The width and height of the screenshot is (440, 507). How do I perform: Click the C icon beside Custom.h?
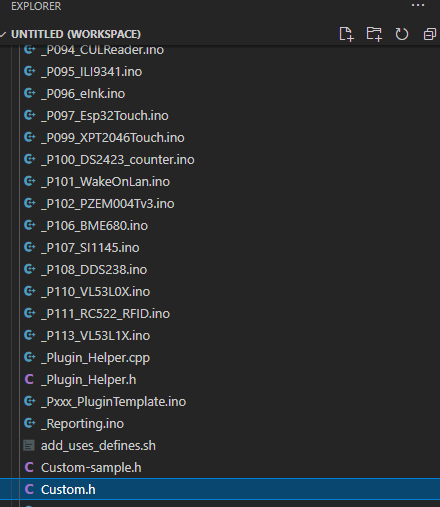[x=29, y=489]
